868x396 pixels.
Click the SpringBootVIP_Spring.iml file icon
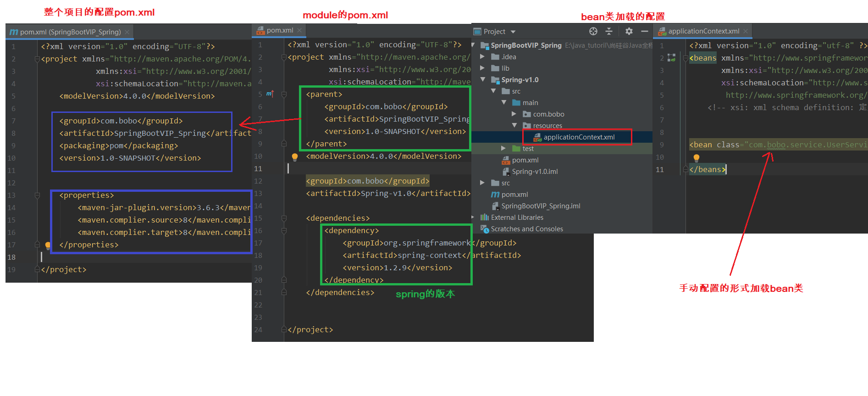[495, 206]
